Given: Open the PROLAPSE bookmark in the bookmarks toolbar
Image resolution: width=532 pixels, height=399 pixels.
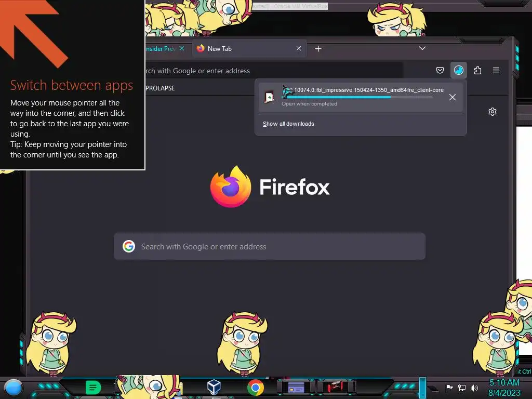Looking at the screenshot, I should (160, 88).
